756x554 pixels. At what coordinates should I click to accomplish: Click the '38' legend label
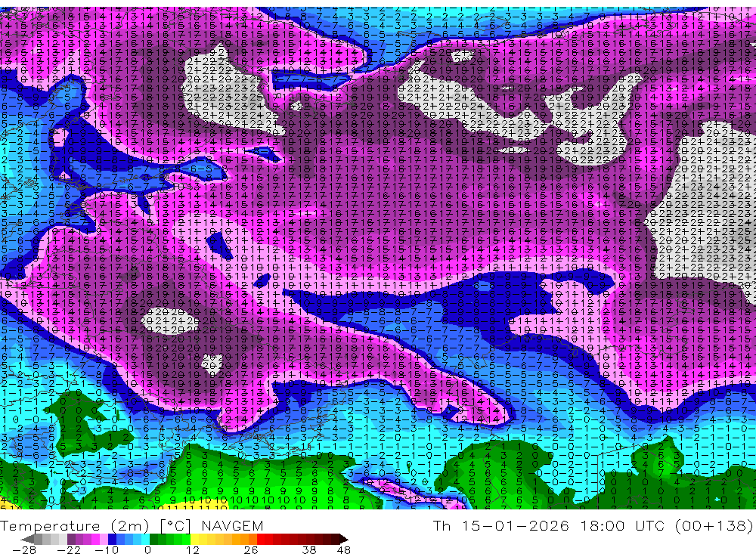(x=309, y=550)
